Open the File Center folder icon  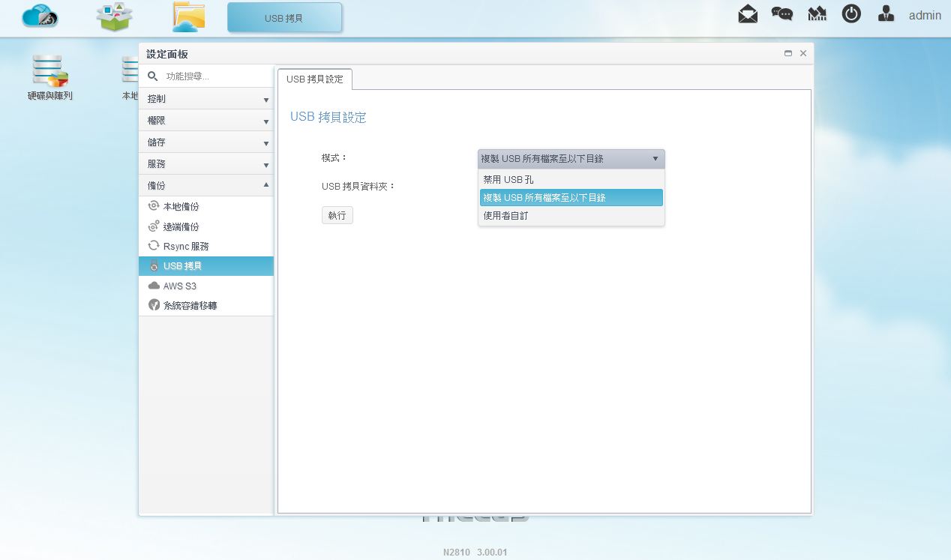tap(188, 17)
